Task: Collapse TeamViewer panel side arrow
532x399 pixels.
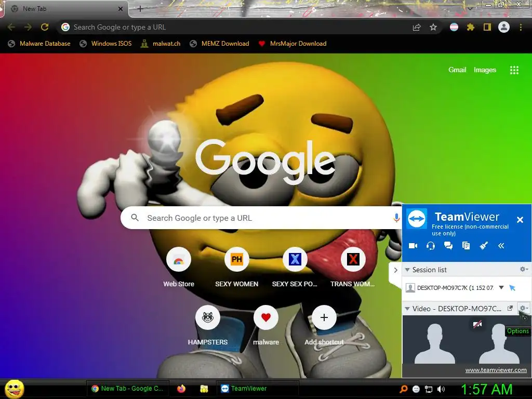Action: click(x=395, y=270)
